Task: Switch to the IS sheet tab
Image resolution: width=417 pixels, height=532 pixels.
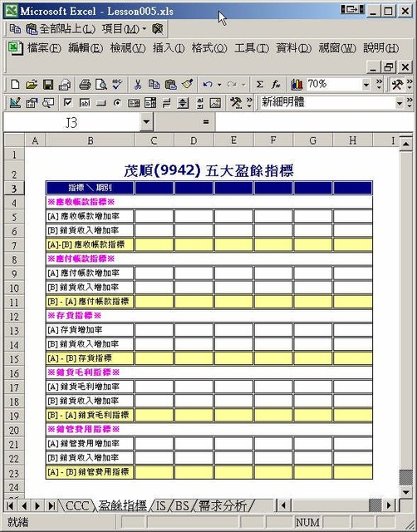Action: pos(161,506)
